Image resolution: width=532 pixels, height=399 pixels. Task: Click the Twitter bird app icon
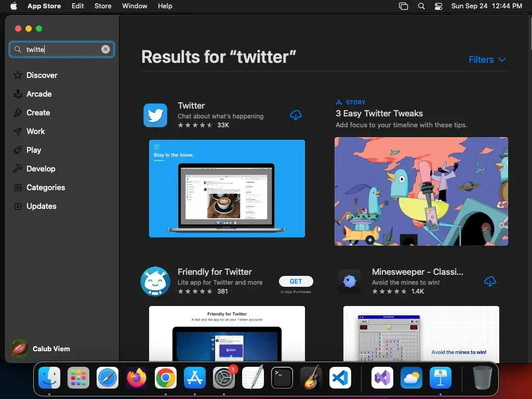(155, 115)
